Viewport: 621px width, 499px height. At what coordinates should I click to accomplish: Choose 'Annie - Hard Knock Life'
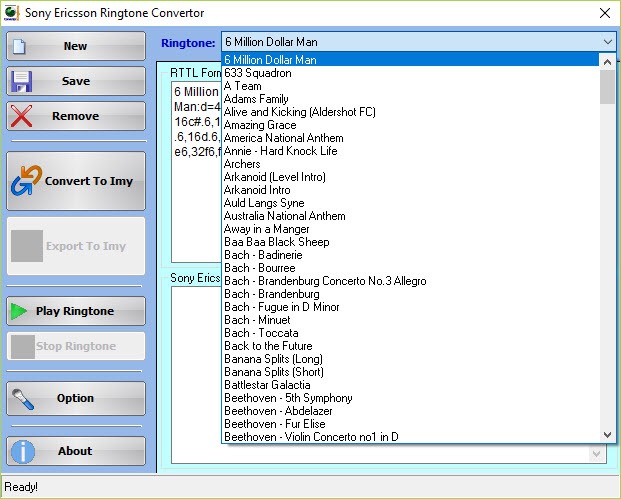click(x=410, y=151)
